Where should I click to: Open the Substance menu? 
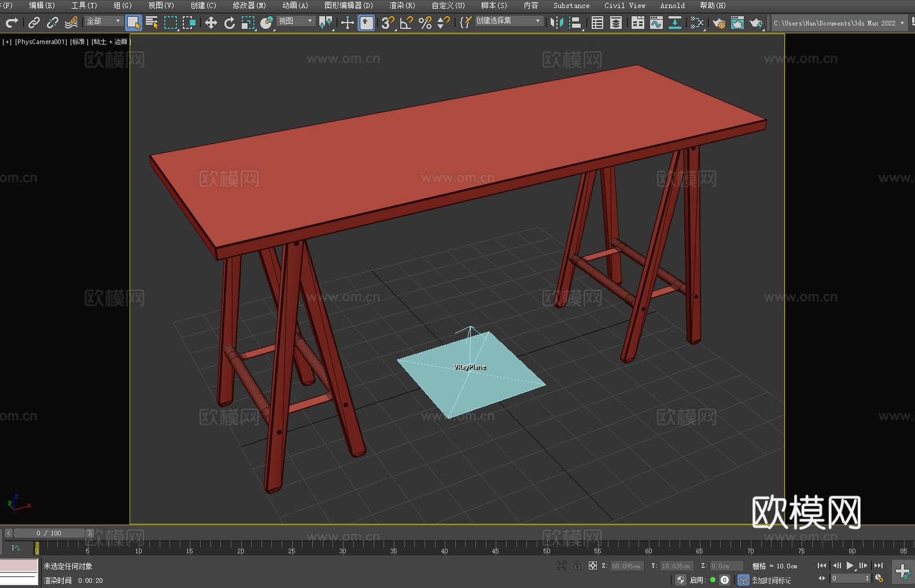571,5
